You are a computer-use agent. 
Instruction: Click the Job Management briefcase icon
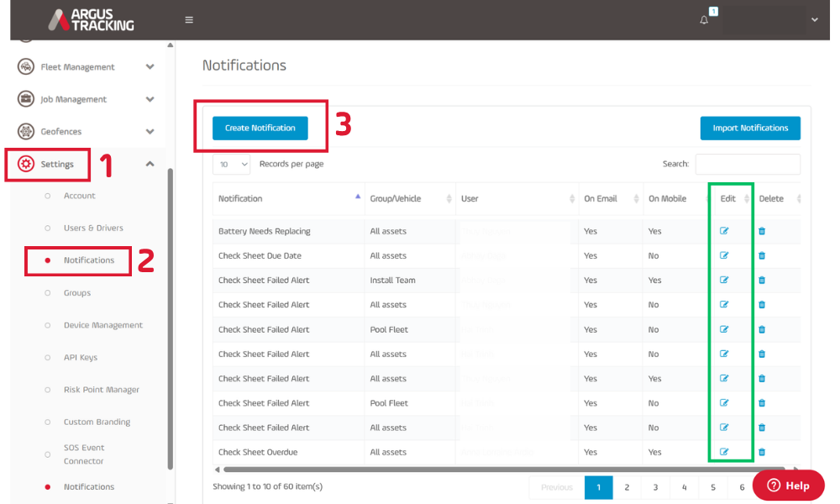pos(26,99)
